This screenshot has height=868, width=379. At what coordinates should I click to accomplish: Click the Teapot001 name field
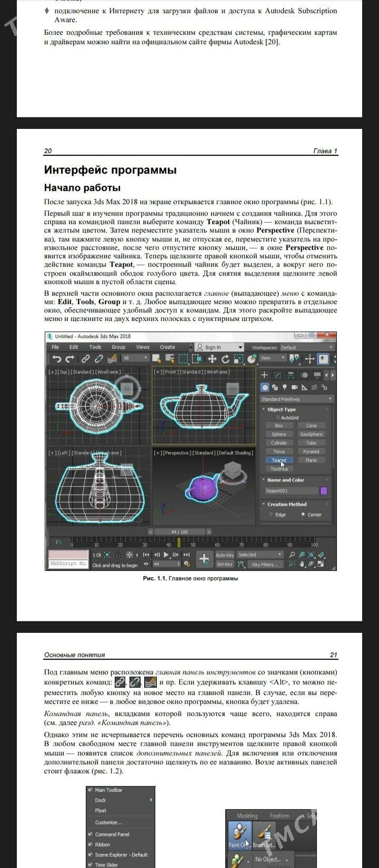[291, 491]
